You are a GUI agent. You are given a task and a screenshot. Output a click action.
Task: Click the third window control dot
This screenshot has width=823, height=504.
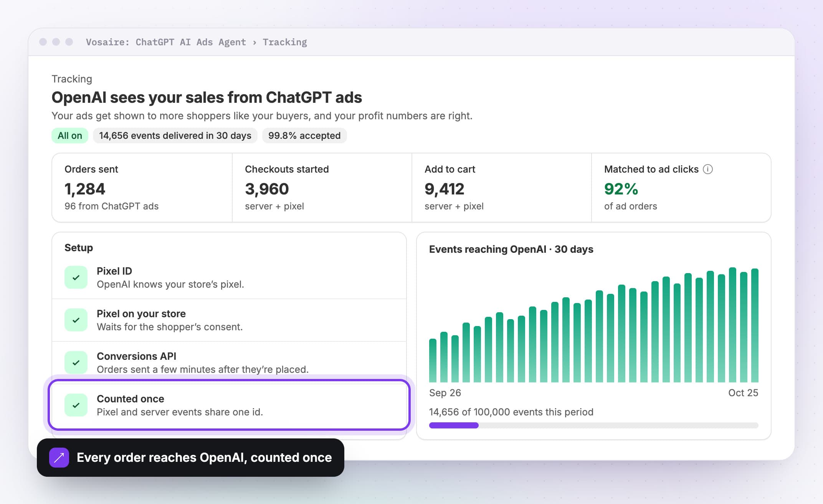pyautogui.click(x=69, y=42)
